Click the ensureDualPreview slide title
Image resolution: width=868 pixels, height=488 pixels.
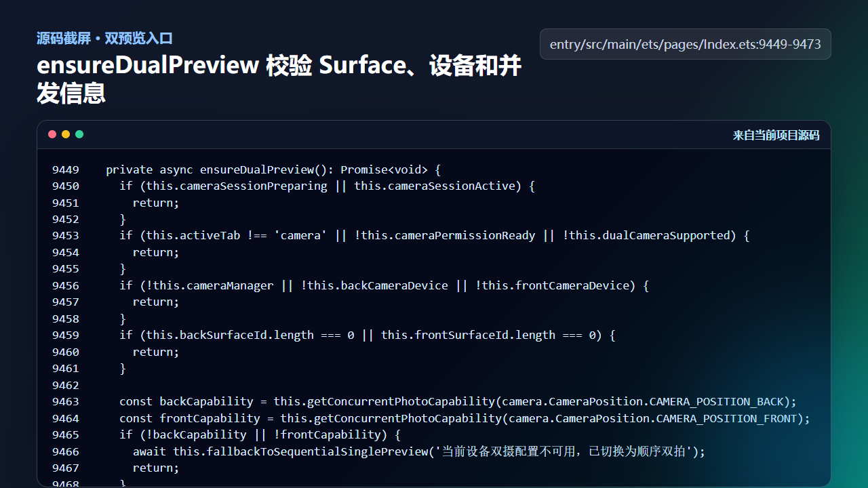[279, 79]
